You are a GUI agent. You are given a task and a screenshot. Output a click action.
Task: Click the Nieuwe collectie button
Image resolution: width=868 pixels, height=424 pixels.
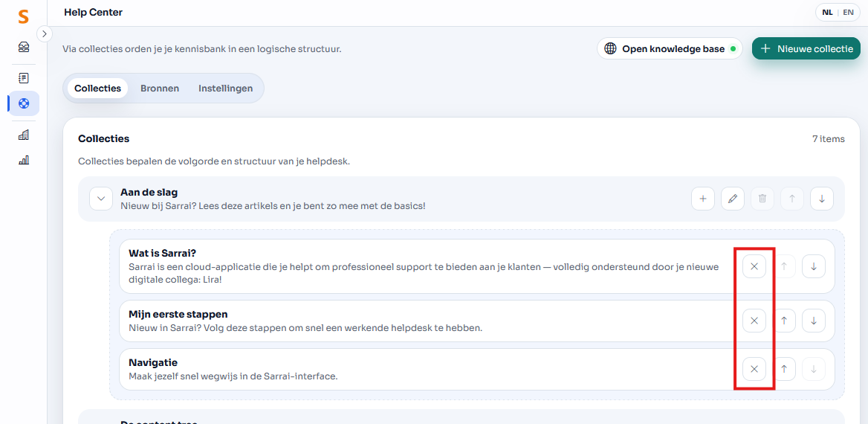(x=806, y=49)
